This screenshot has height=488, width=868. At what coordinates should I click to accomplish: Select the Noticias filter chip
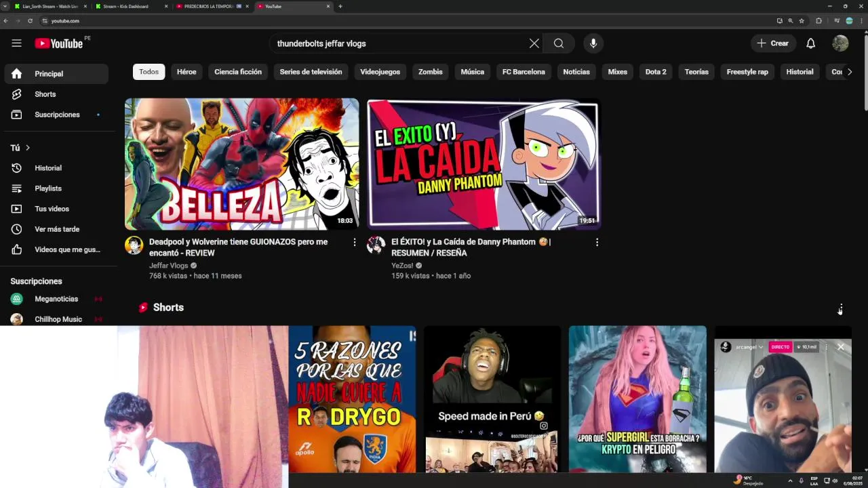(576, 72)
